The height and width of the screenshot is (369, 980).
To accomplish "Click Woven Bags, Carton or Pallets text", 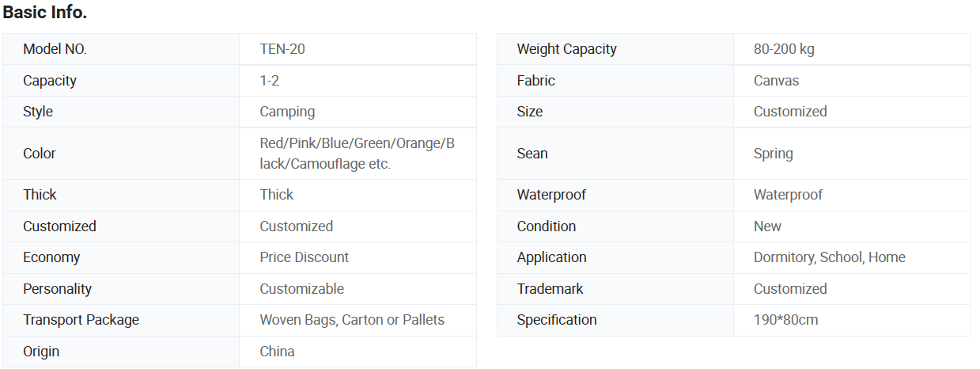I will coord(352,320).
